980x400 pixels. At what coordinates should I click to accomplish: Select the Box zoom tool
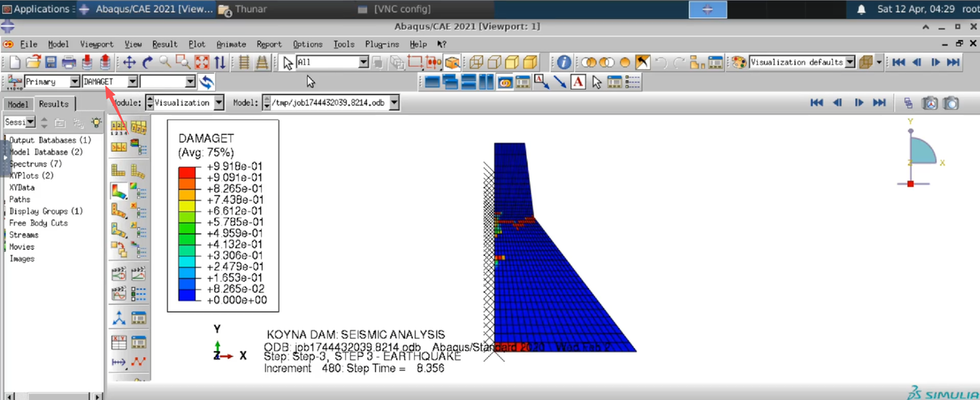(x=183, y=62)
